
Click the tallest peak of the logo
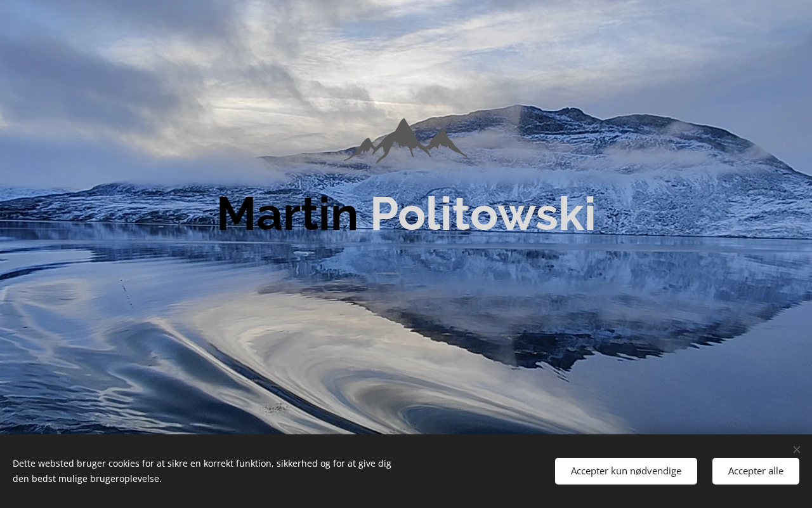click(x=402, y=130)
